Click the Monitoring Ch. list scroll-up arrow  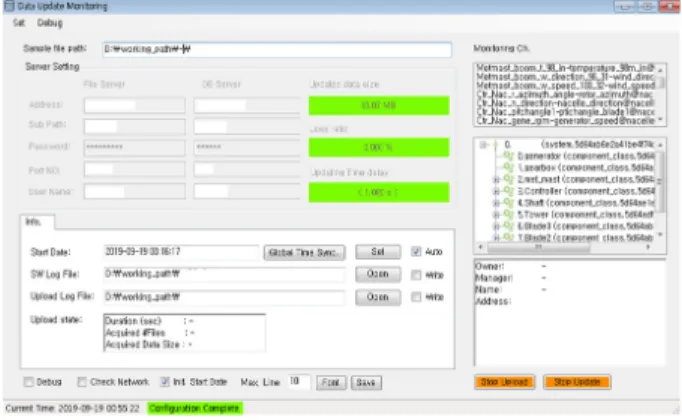point(661,70)
